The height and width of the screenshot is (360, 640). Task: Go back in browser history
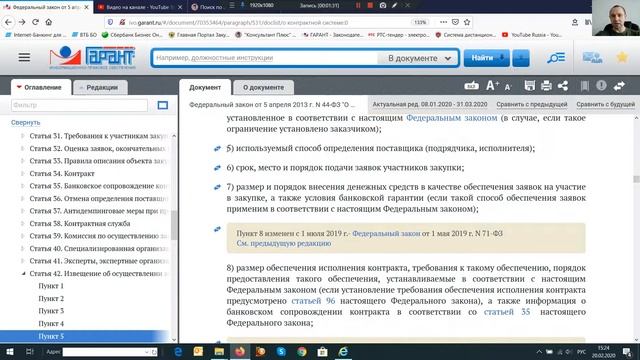(8, 22)
